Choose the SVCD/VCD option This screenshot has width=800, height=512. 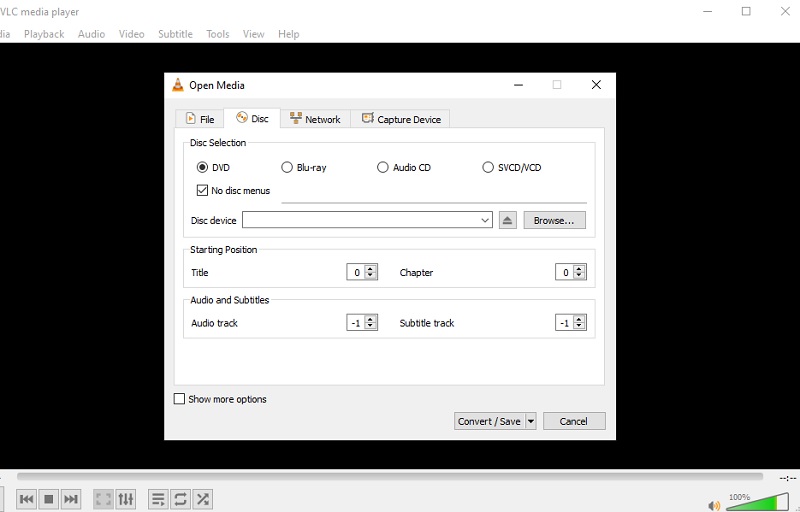[488, 167]
